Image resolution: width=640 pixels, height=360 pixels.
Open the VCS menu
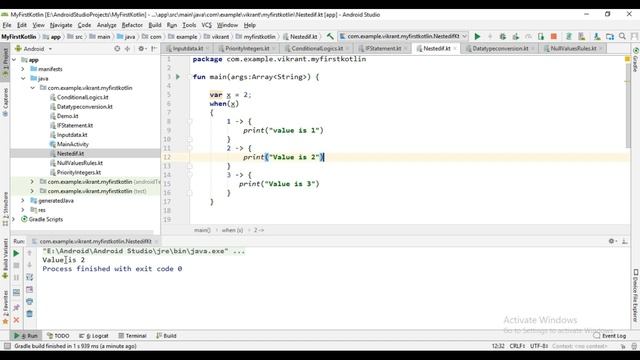pyautogui.click(x=207, y=25)
